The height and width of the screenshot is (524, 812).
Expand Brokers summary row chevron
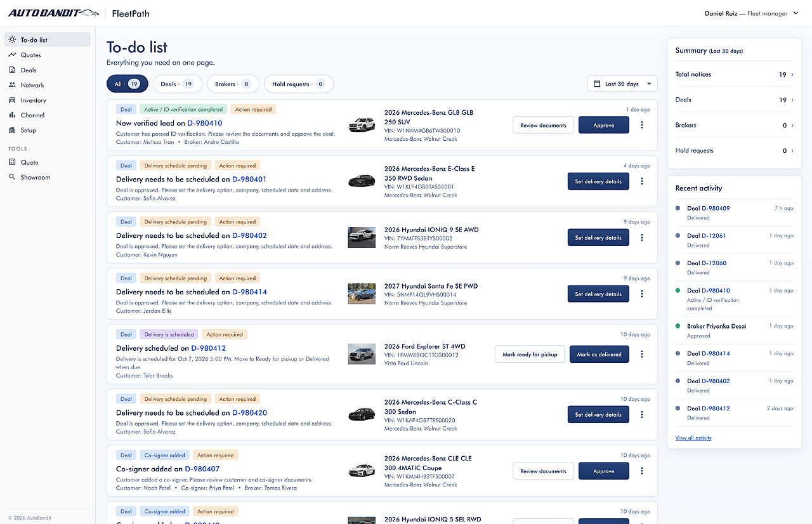[792, 126]
